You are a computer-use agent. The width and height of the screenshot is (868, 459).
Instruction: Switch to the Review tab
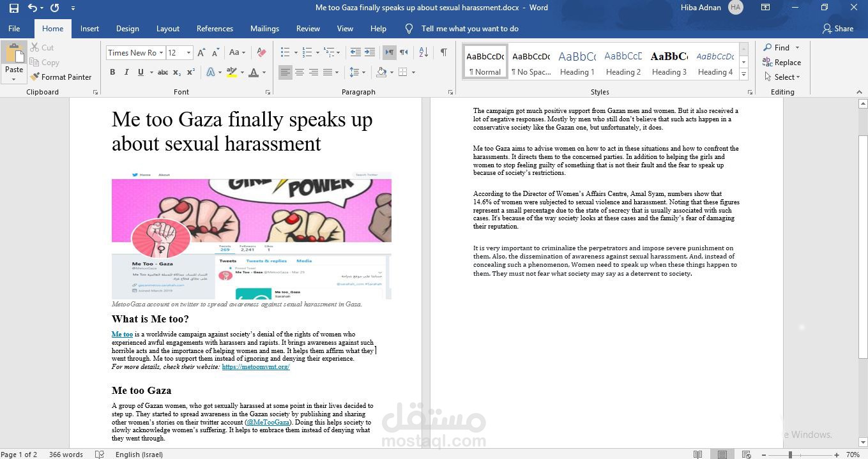click(x=308, y=28)
